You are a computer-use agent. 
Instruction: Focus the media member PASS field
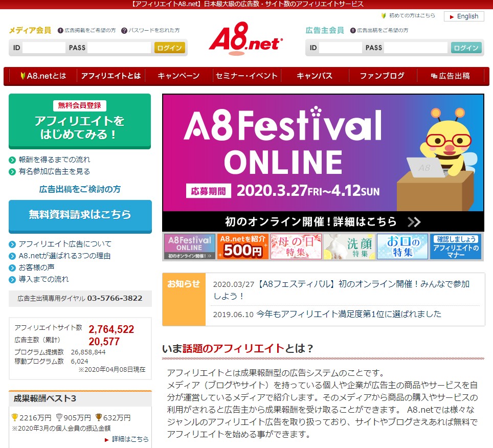[x=119, y=48]
